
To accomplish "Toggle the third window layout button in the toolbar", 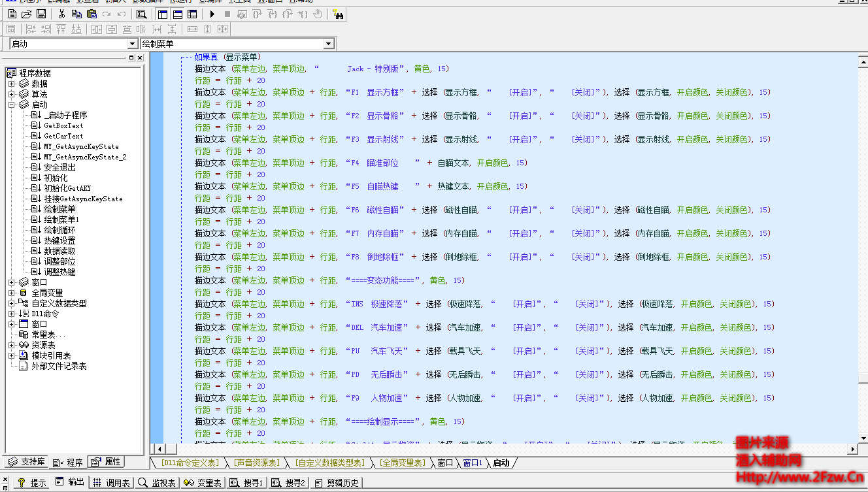I will click(192, 14).
